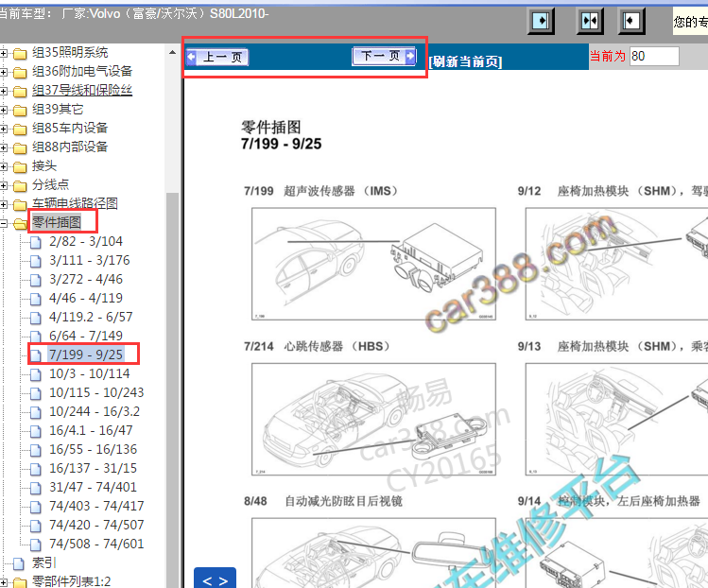Click the current page number field showing 80
The image size is (708, 588).
point(654,57)
